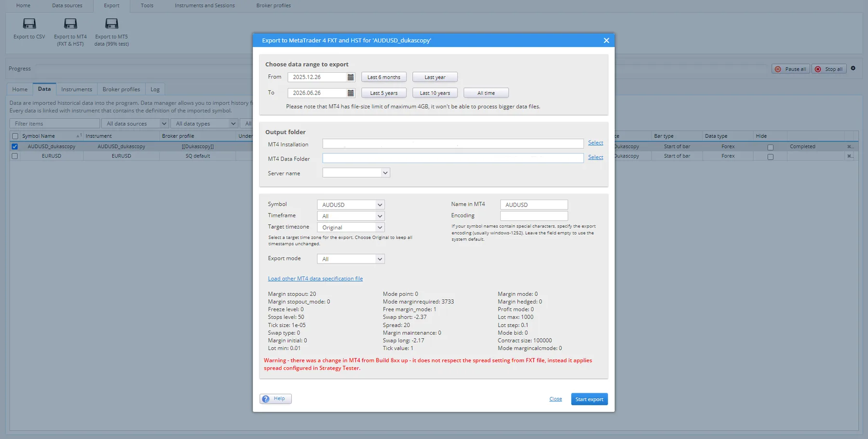The image size is (868, 439).
Task: Open All data sources filter dropdown
Action: click(135, 124)
